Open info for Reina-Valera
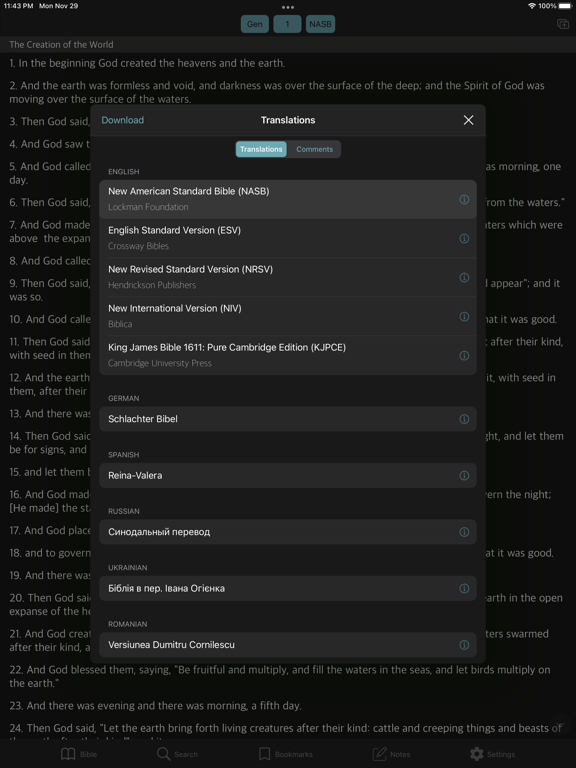 click(x=464, y=476)
